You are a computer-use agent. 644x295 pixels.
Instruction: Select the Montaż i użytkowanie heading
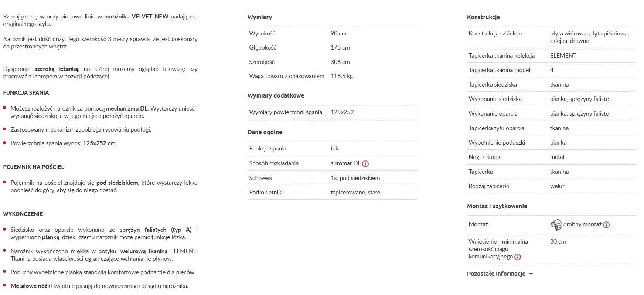click(x=497, y=206)
